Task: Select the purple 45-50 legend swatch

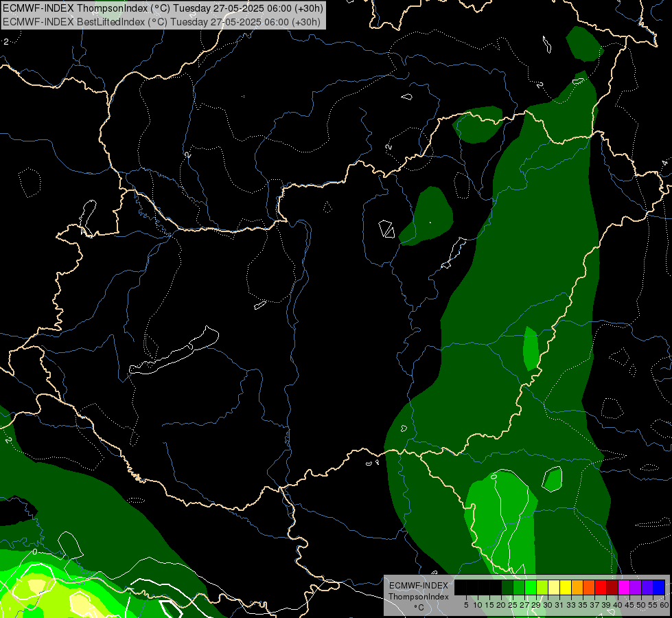Action: pyautogui.click(x=636, y=587)
